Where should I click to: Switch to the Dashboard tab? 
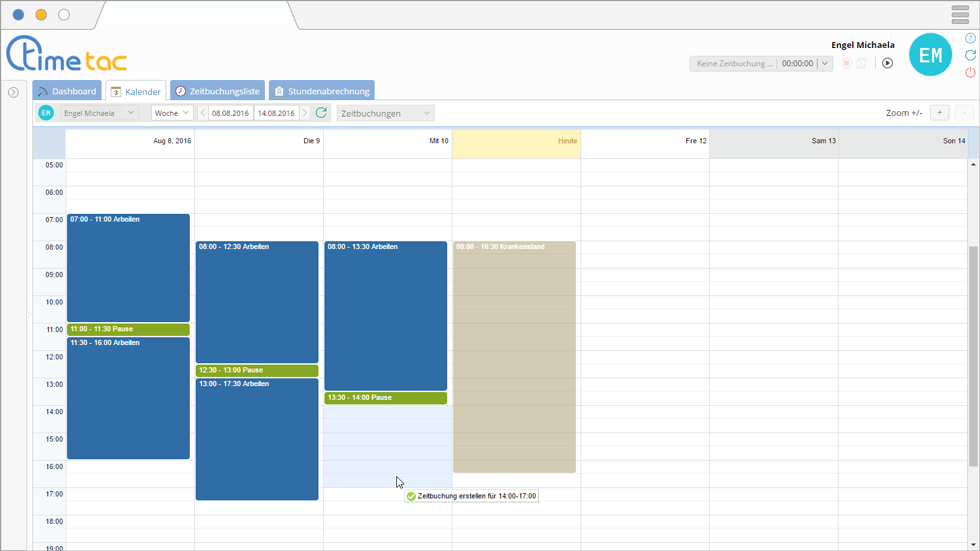(x=68, y=91)
